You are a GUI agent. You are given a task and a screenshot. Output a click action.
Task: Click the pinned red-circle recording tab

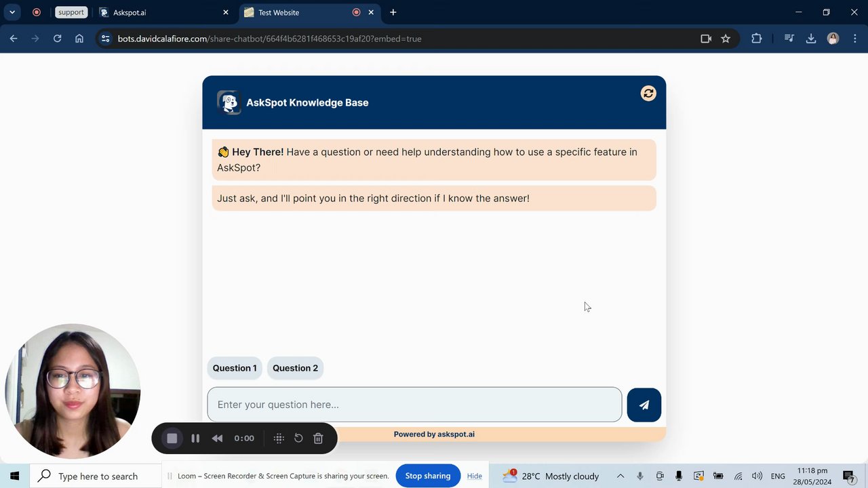(37, 12)
